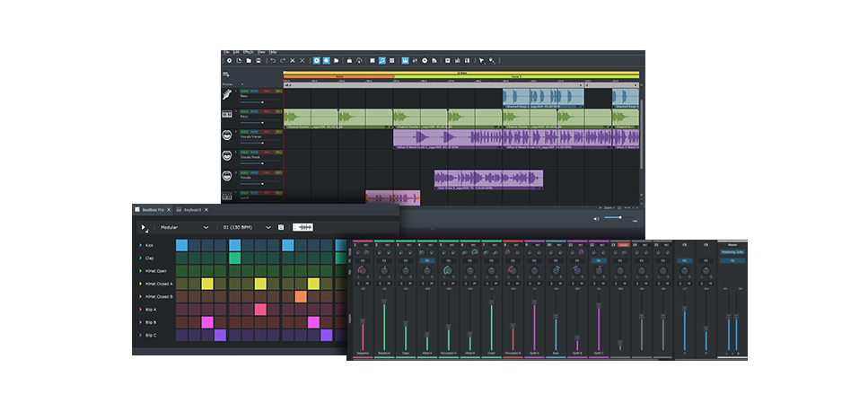This screenshot has width=868, height=394.
Task: Click the Undo arrow icon
Action: coord(272,60)
